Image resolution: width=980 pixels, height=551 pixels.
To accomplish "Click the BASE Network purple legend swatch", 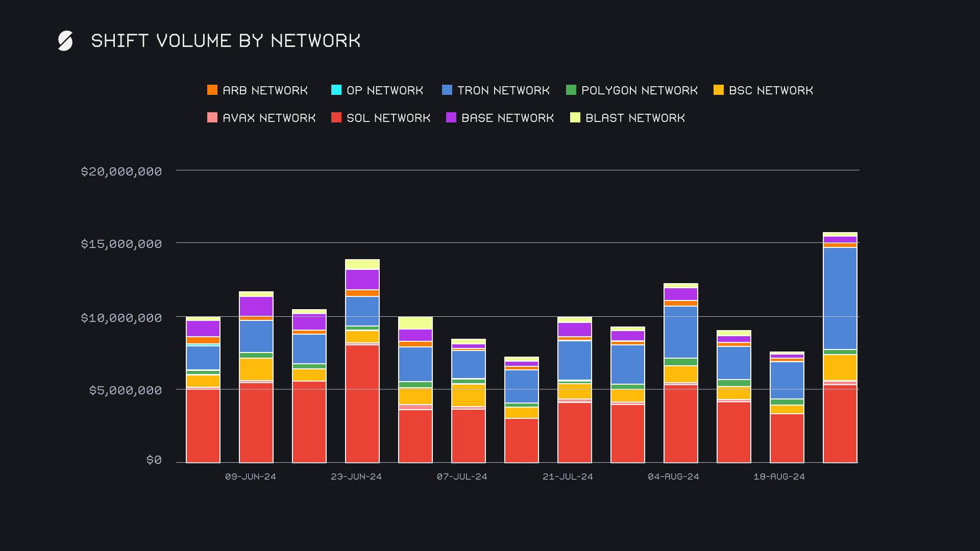I will click(x=451, y=118).
